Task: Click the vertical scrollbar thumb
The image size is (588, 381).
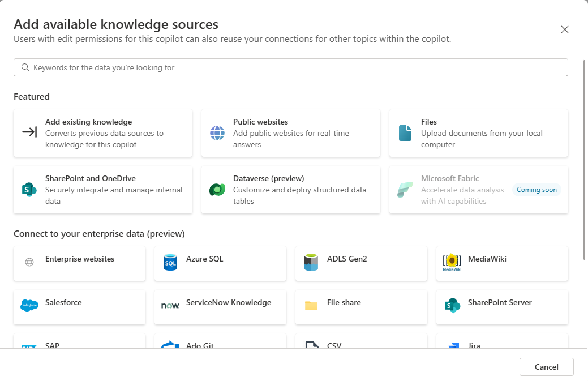Action: pos(585,159)
